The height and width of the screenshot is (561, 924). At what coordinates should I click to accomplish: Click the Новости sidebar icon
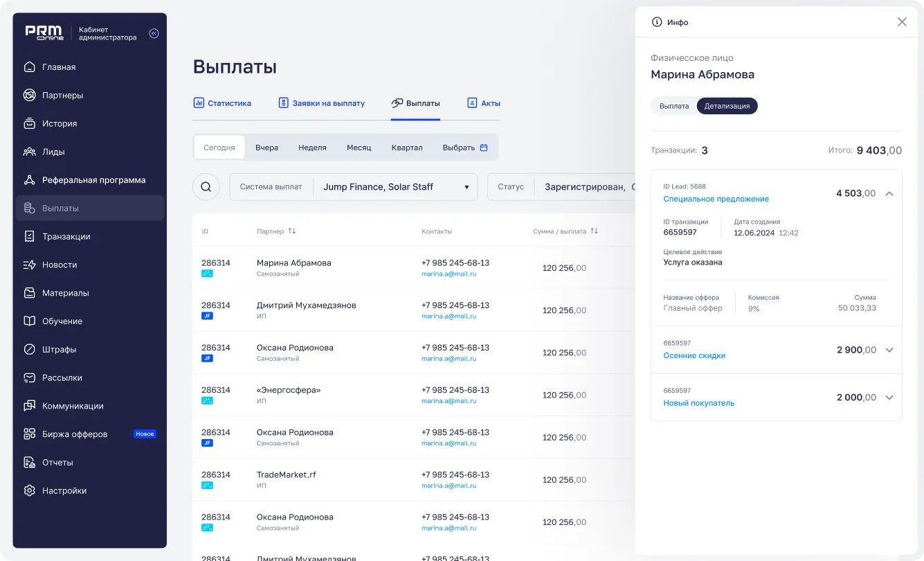(29, 265)
